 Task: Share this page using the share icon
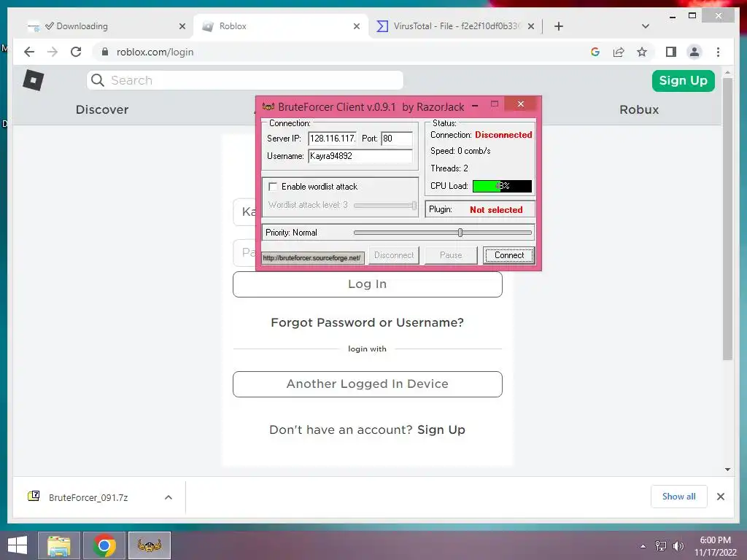[619, 52]
